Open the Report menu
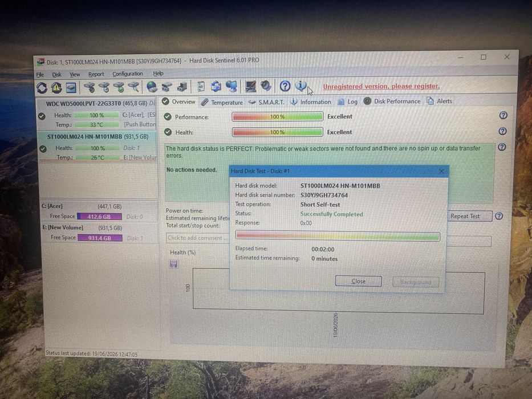 (96, 74)
